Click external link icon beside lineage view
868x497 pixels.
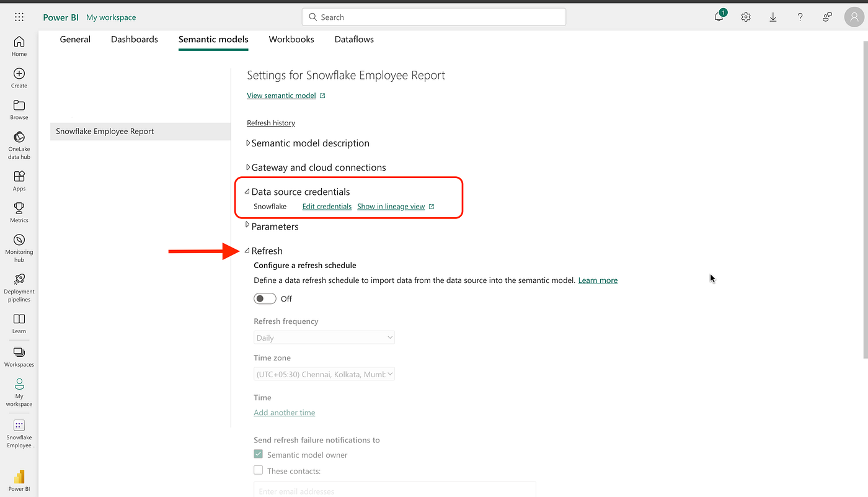[x=432, y=207]
